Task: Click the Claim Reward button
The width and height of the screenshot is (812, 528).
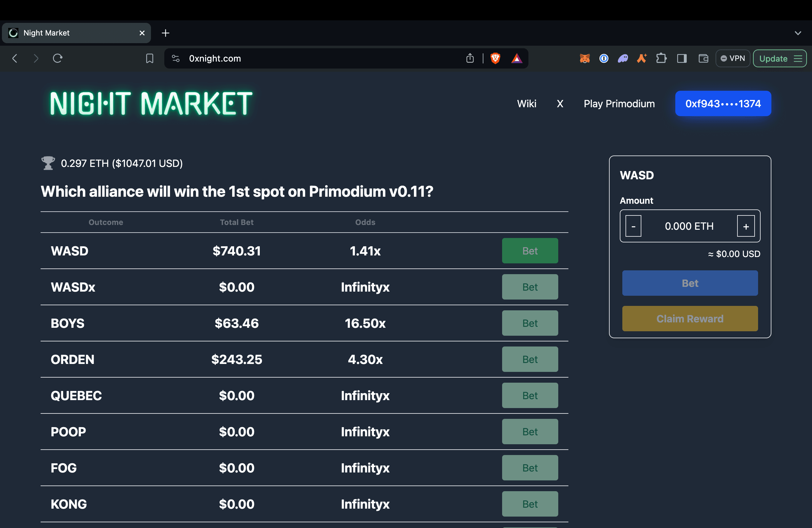Action: 690,319
